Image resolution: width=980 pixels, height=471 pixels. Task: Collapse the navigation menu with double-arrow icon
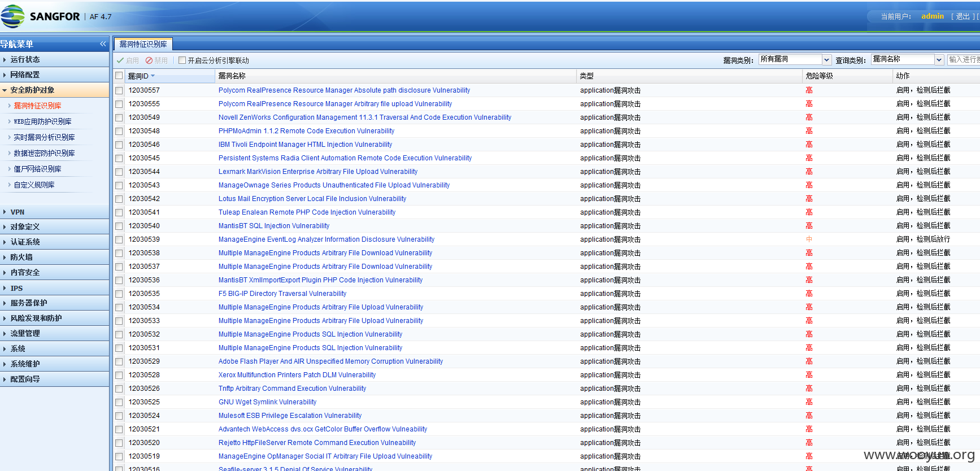coord(103,44)
